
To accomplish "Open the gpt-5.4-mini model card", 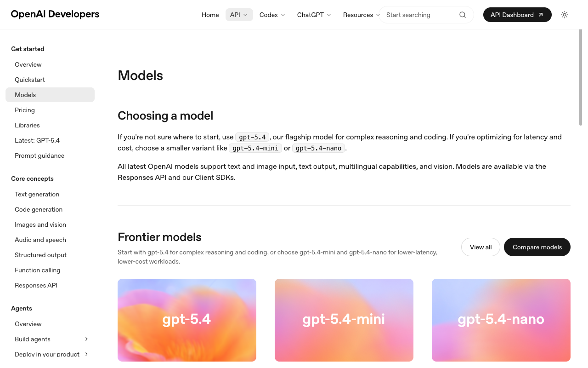I will pos(344,320).
